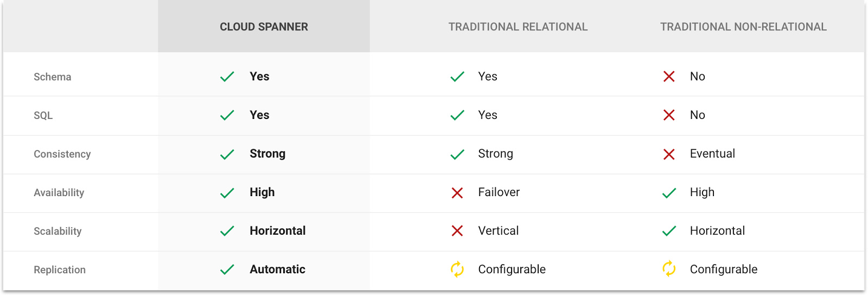Click red X next to Failover

click(457, 193)
